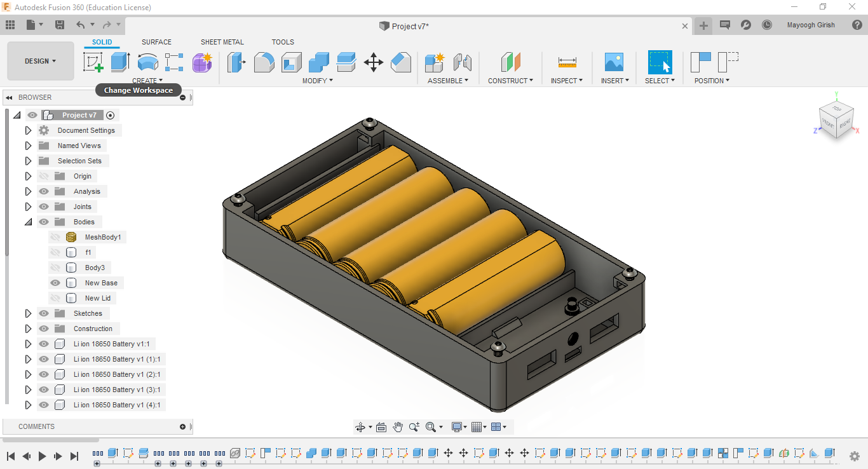Expand the Joints folder

[28, 207]
